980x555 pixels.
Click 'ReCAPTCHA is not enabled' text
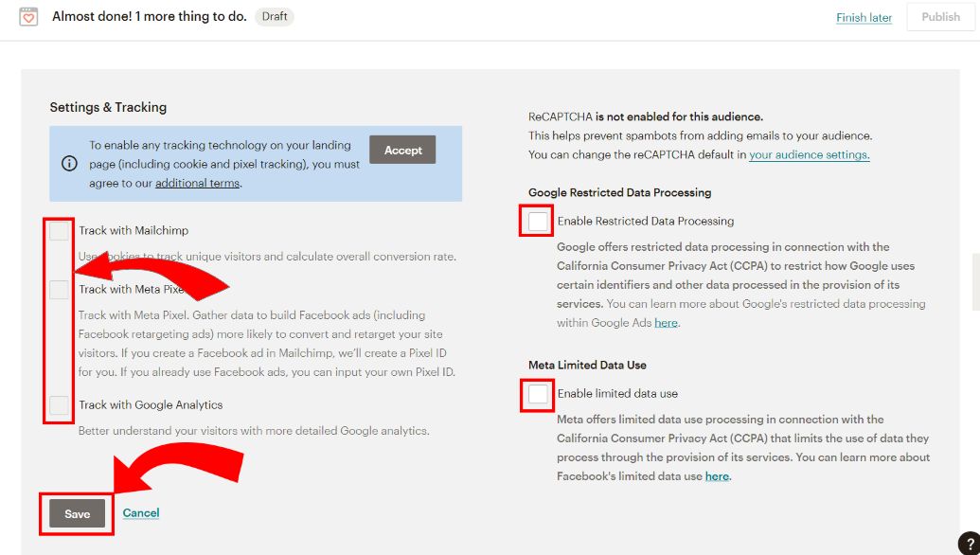(x=646, y=116)
